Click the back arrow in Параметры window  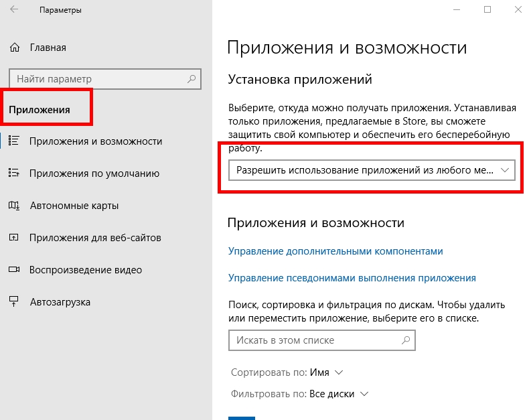(14, 9)
